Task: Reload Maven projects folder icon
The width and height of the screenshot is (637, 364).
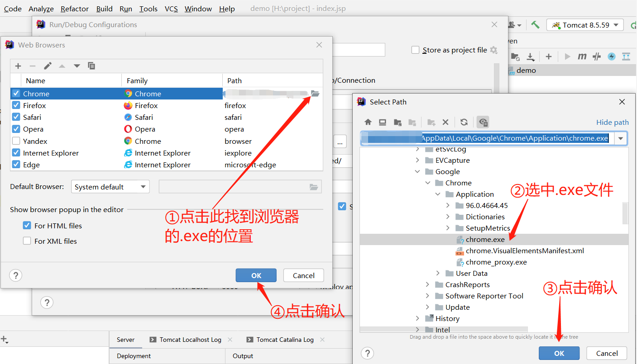Action: point(515,57)
